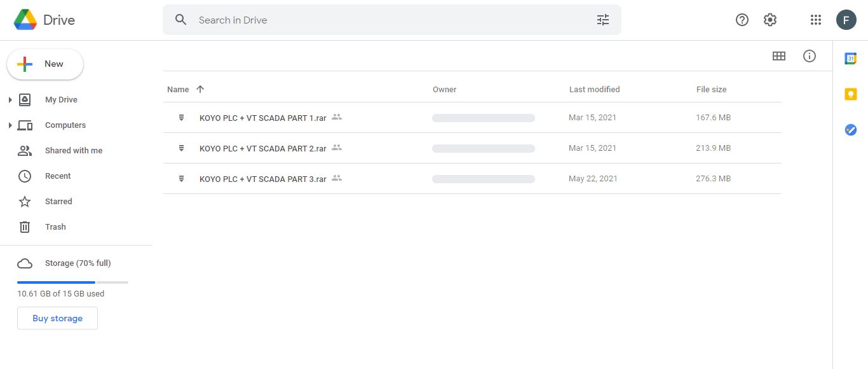Switch to the Recent view
868x369 pixels.
[x=58, y=176]
